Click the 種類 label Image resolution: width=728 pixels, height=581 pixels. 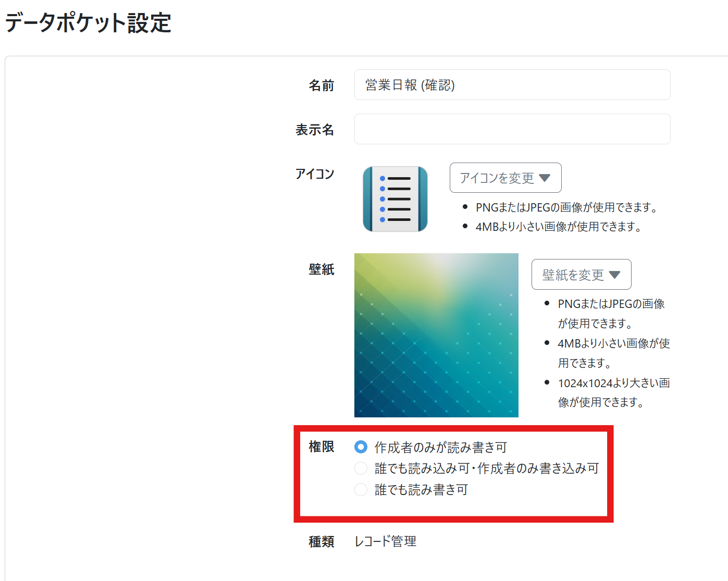pos(321,542)
